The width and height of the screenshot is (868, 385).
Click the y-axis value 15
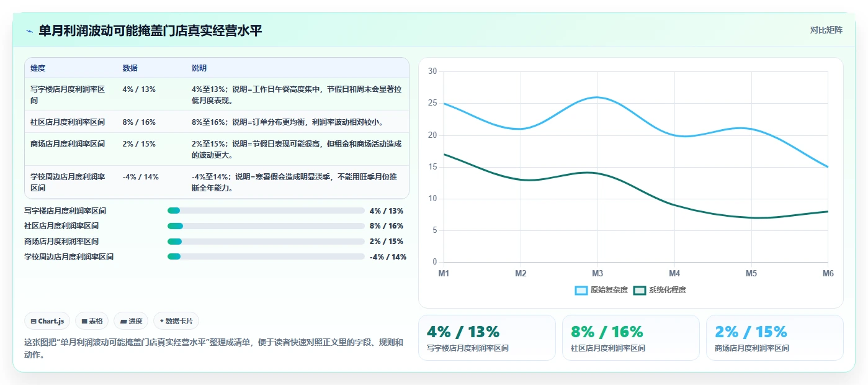[x=432, y=167]
